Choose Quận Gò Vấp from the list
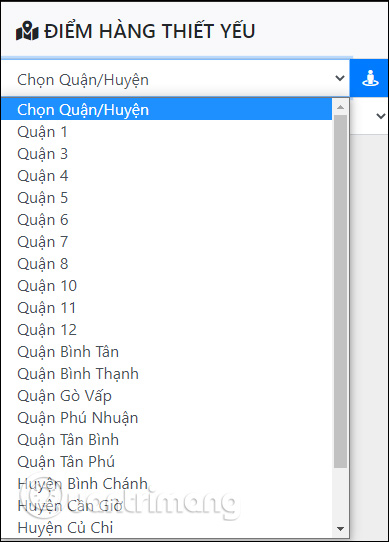Viewport: 389px width, 542px height. tap(167, 396)
